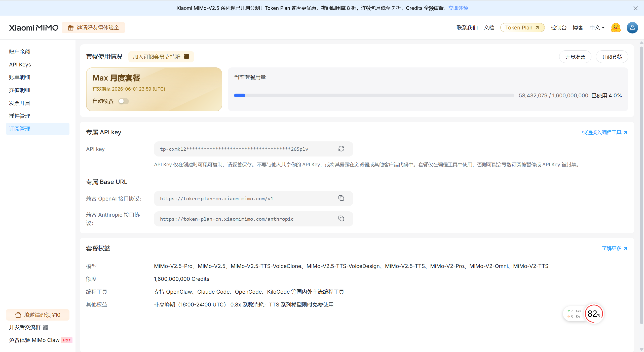Open the Token Plan button
644x352 pixels.
pyautogui.click(x=522, y=28)
